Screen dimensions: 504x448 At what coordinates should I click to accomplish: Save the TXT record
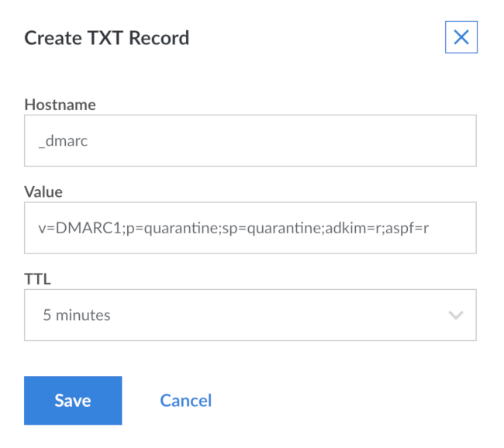tap(73, 400)
